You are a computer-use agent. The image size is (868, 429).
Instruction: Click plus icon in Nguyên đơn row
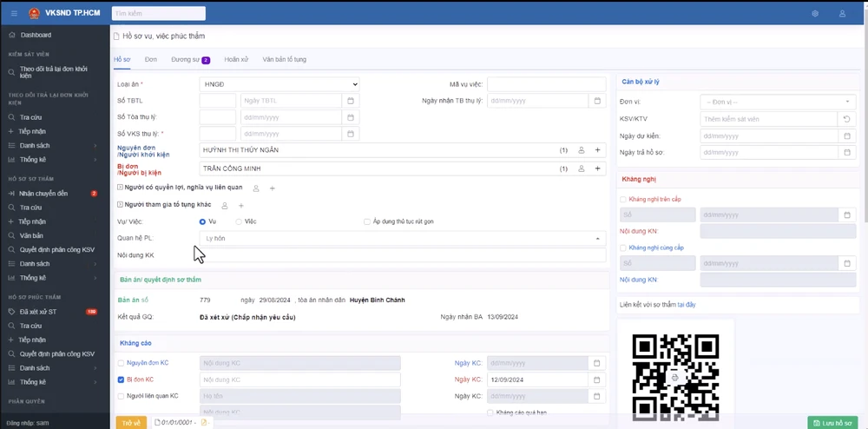(597, 150)
